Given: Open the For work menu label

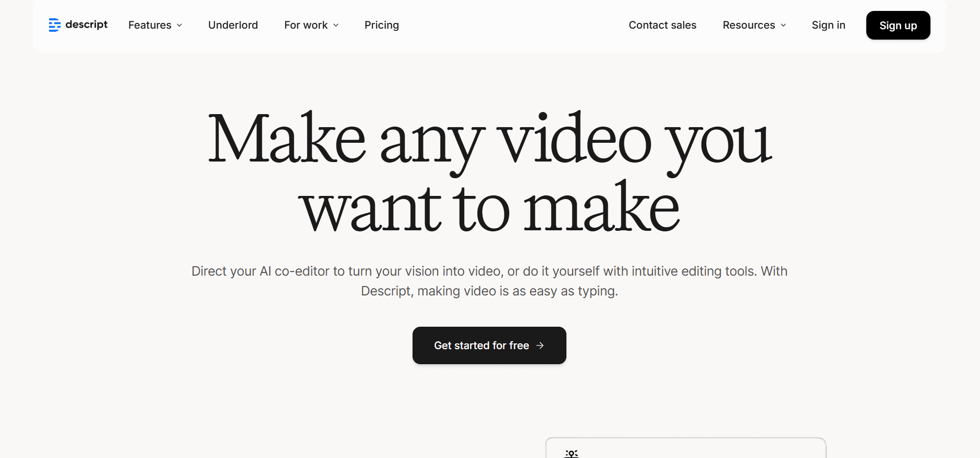Looking at the screenshot, I should tap(306, 25).
